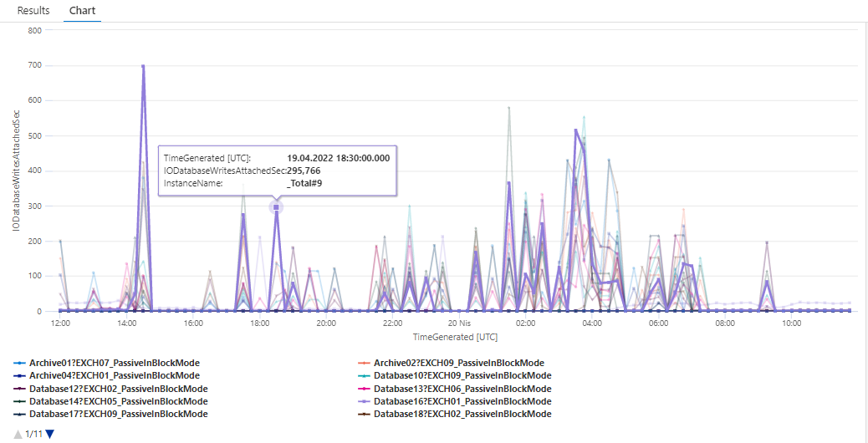The height and width of the screenshot is (443, 868).
Task: Toggle Archive01?EXCH07_PassiveInBlockMode series in legend
Action: click(106, 364)
